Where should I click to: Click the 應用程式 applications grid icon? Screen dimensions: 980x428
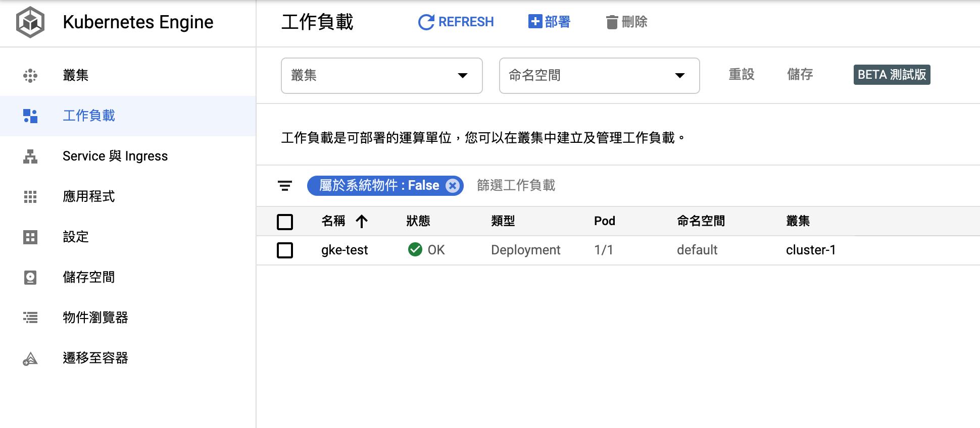(x=30, y=197)
